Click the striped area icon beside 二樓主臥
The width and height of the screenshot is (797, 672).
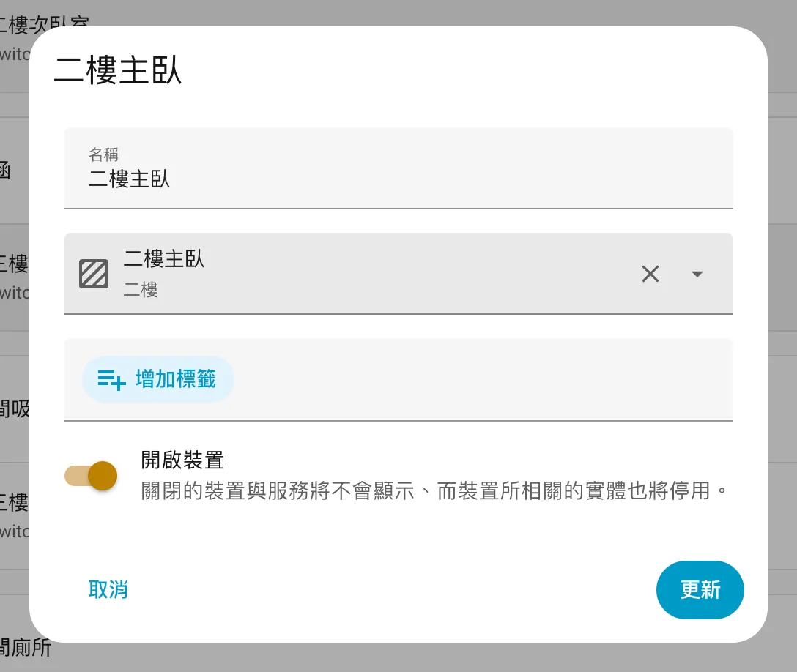click(x=94, y=274)
